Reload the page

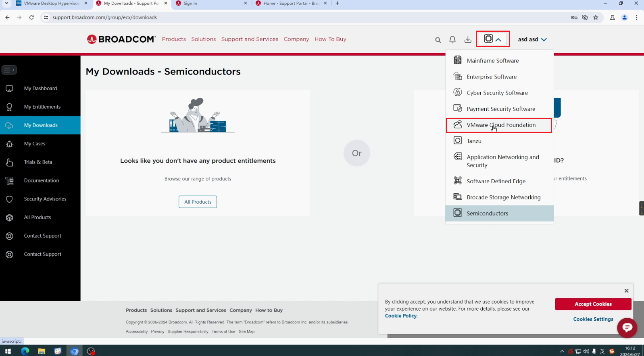click(x=31, y=17)
